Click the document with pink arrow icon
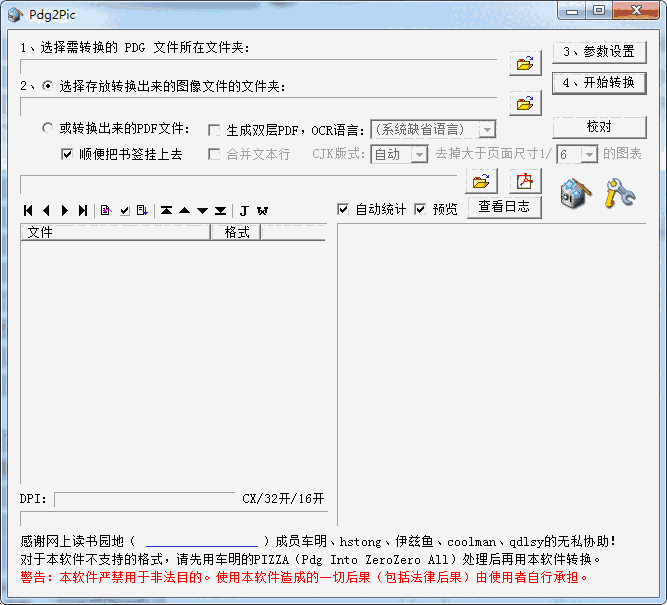The height and width of the screenshot is (605, 667). [x=106, y=210]
